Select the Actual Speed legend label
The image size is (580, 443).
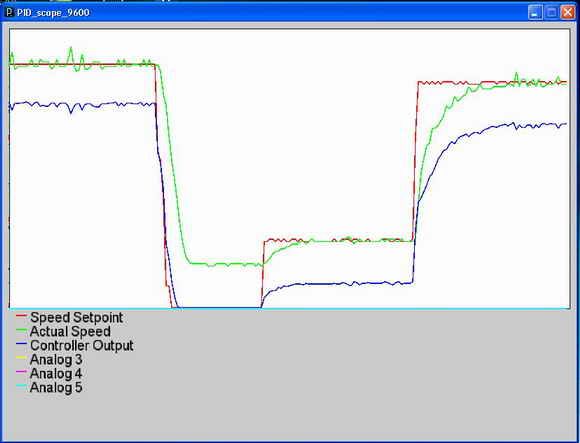[x=70, y=332]
